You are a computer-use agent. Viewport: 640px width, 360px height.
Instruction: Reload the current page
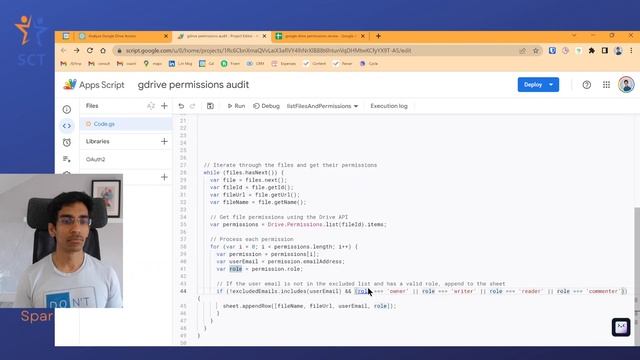coord(90,51)
